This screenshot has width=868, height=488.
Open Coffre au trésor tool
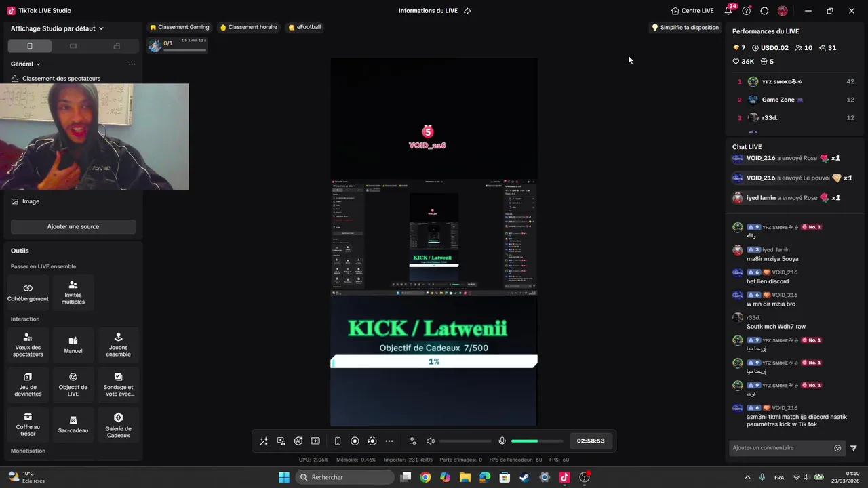(x=28, y=425)
